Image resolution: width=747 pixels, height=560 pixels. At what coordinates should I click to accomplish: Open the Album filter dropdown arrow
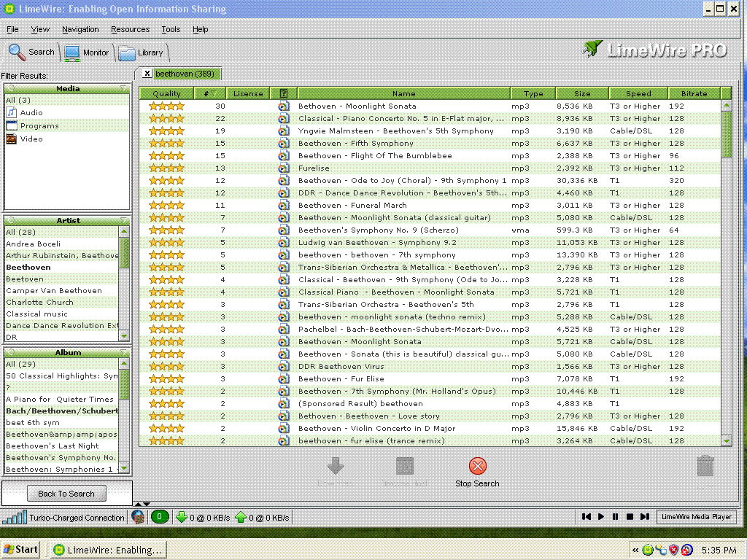pyautogui.click(x=124, y=352)
